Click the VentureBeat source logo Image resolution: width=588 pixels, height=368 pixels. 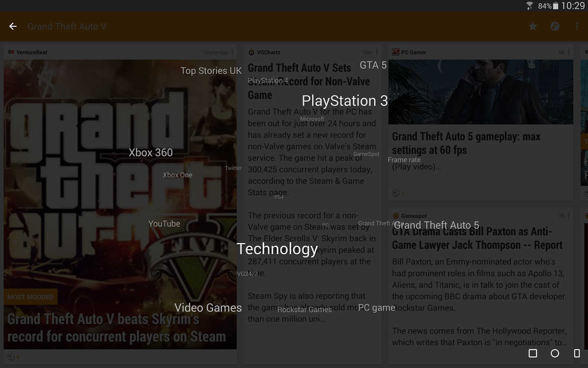(11, 52)
